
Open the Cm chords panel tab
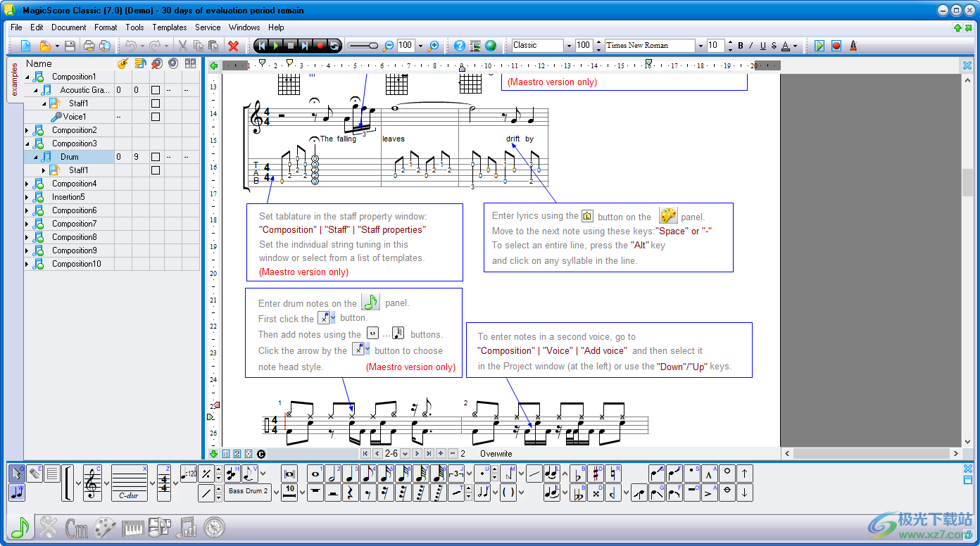pos(76,528)
